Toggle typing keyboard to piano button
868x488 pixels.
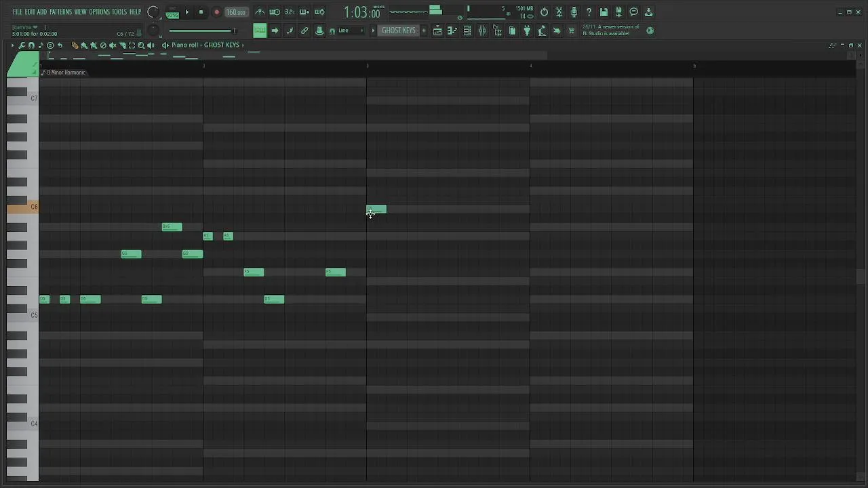pyautogui.click(x=260, y=30)
